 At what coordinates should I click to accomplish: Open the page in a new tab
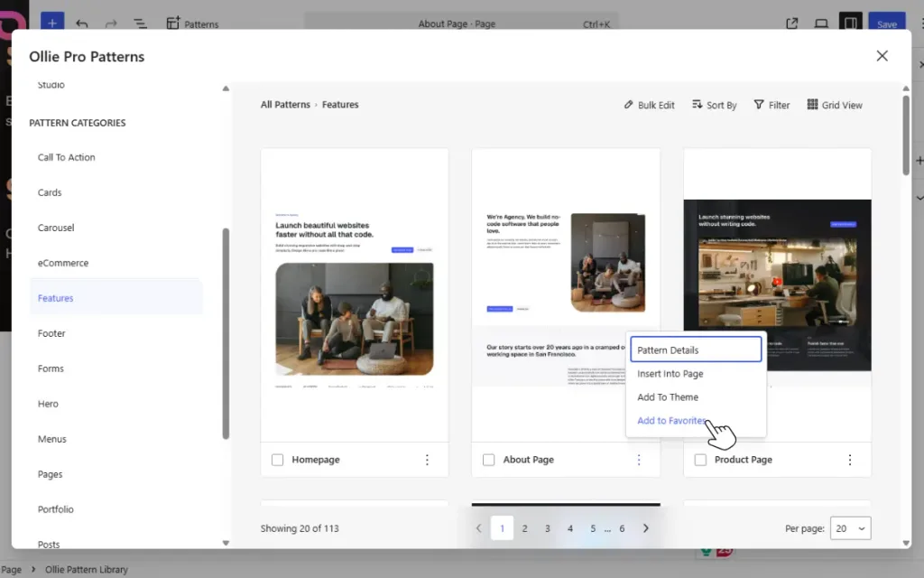pyautogui.click(x=791, y=23)
